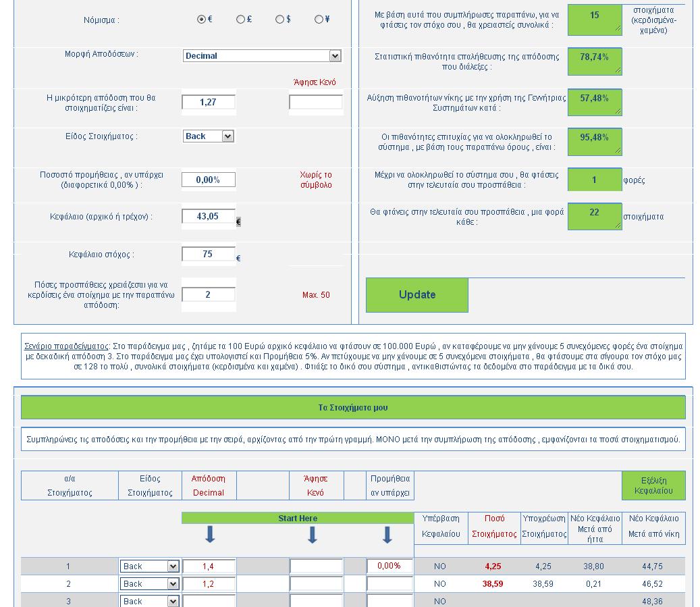Click the value 46,52 in row 2
This screenshot has width=700, height=607.
[652, 584]
